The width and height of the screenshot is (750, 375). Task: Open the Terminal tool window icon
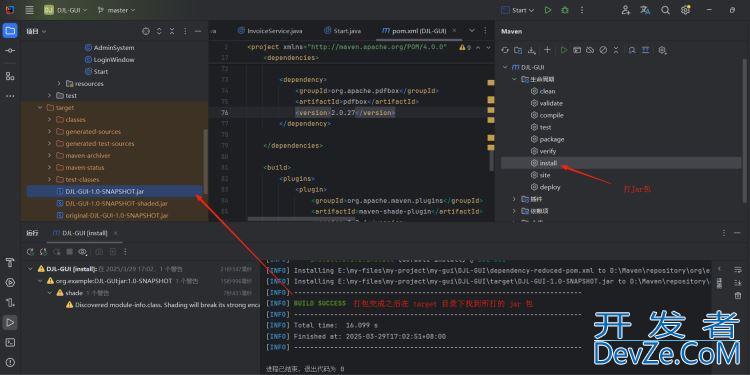pos(10,342)
